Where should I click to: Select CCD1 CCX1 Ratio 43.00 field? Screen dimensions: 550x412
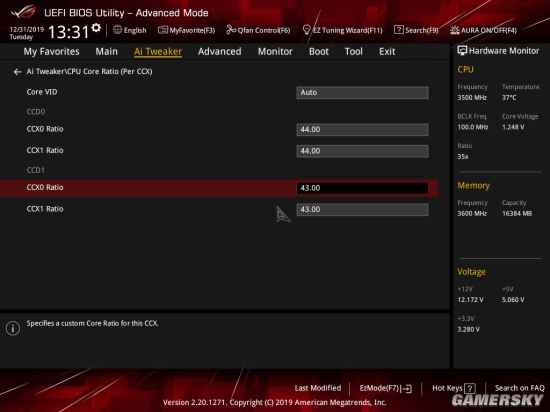[362, 209]
